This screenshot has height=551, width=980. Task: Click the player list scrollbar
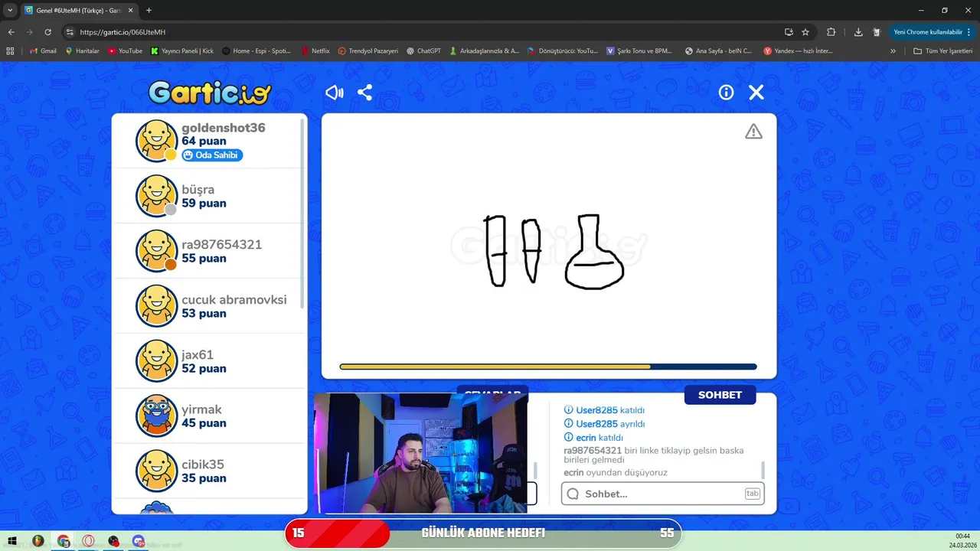point(302,214)
